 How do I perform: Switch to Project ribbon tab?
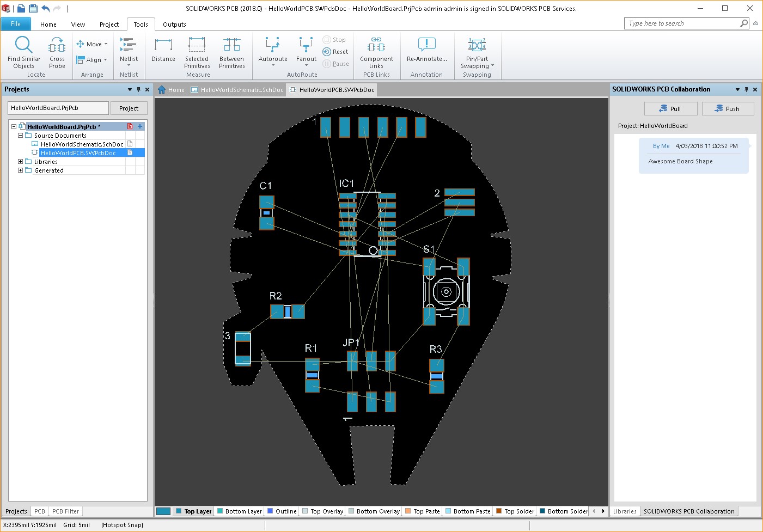coord(109,25)
